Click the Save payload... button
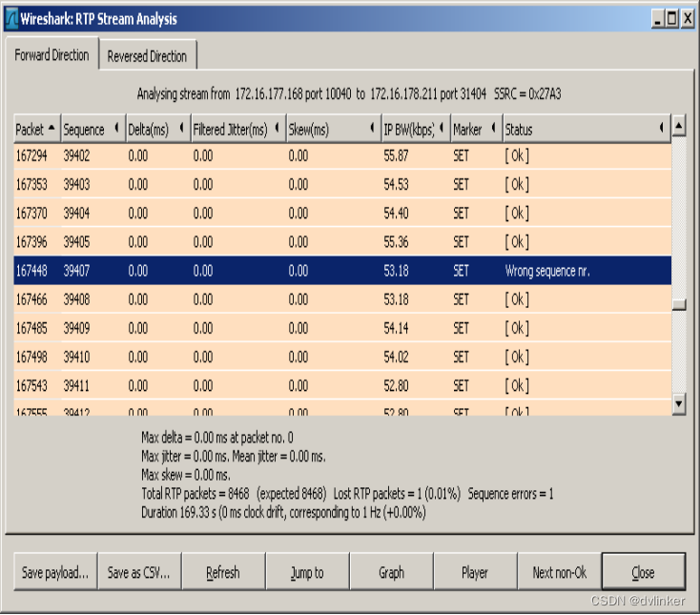 55,572
